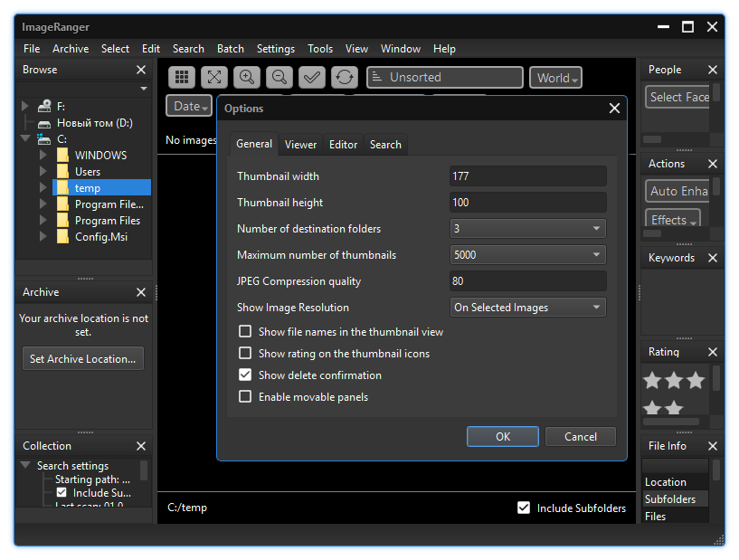
Task: Switch to the Viewer tab
Action: click(300, 145)
